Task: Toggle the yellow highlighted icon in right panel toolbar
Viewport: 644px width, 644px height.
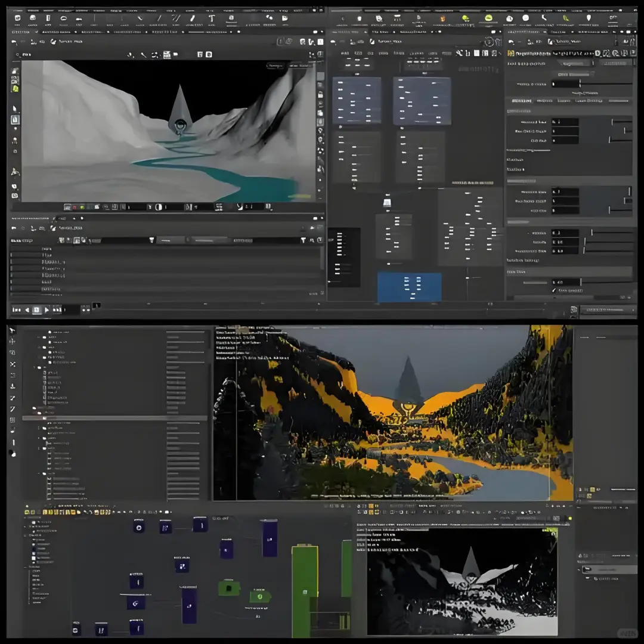Action: (x=511, y=54)
